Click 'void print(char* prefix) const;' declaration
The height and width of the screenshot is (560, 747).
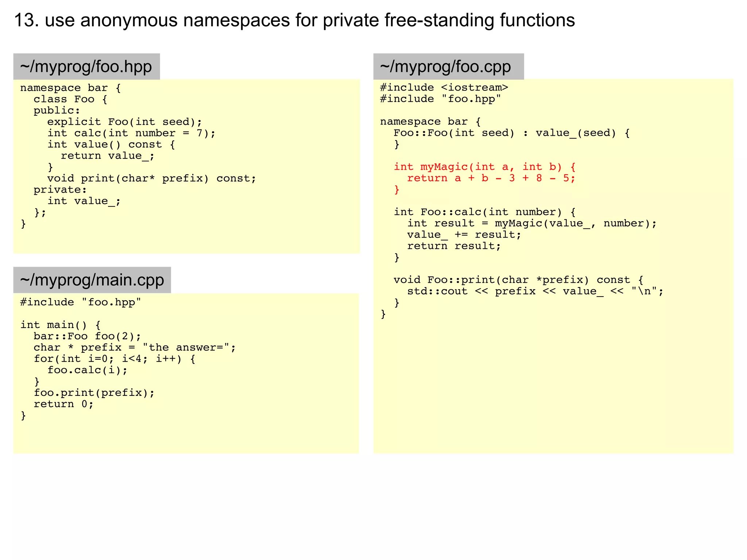(152, 178)
